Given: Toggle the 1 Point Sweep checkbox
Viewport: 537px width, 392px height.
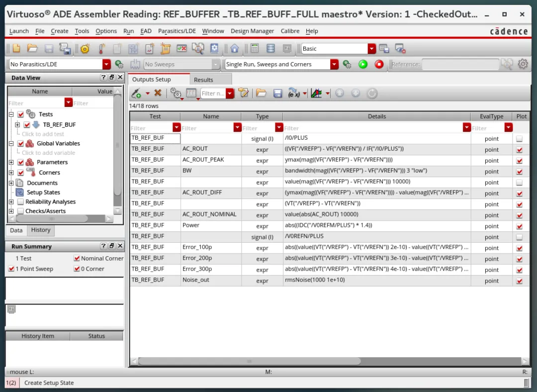Looking at the screenshot, I should pos(11,269).
